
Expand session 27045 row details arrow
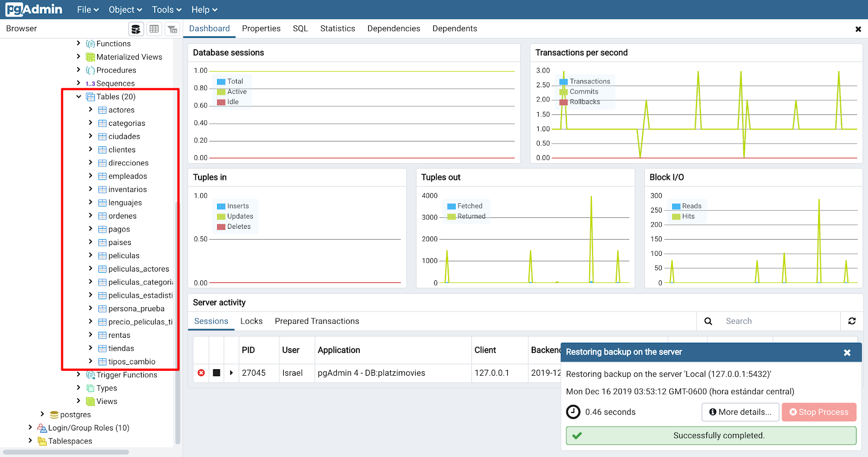coord(232,373)
